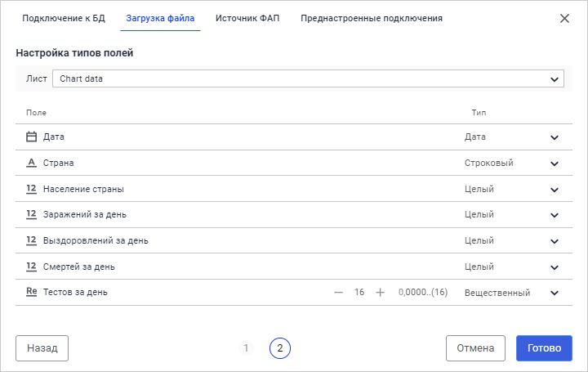Click the integer icon beside Выздоровлений за день
588x372 pixels.
pyautogui.click(x=32, y=240)
